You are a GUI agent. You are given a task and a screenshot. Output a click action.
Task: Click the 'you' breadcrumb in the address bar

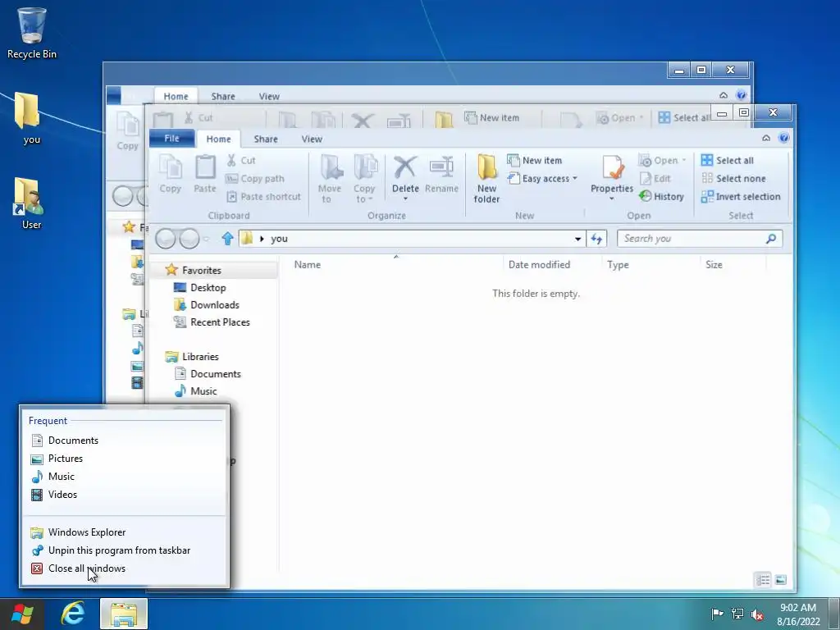click(x=279, y=239)
